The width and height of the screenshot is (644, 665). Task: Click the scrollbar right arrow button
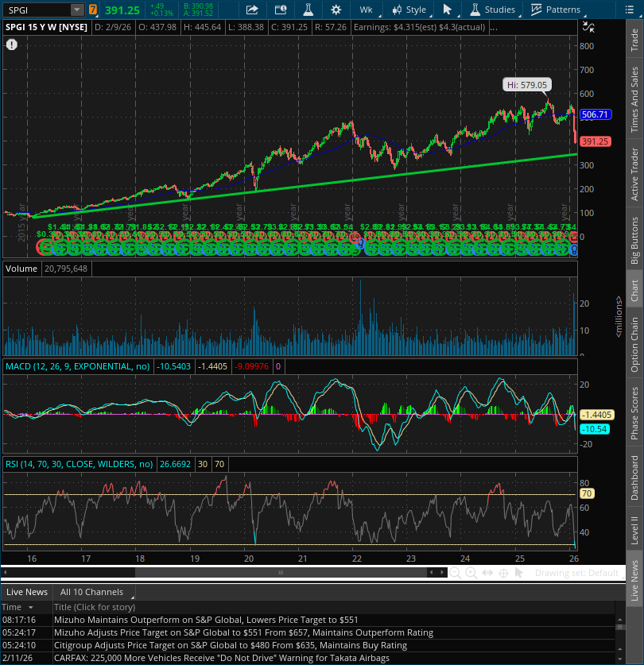pos(442,573)
